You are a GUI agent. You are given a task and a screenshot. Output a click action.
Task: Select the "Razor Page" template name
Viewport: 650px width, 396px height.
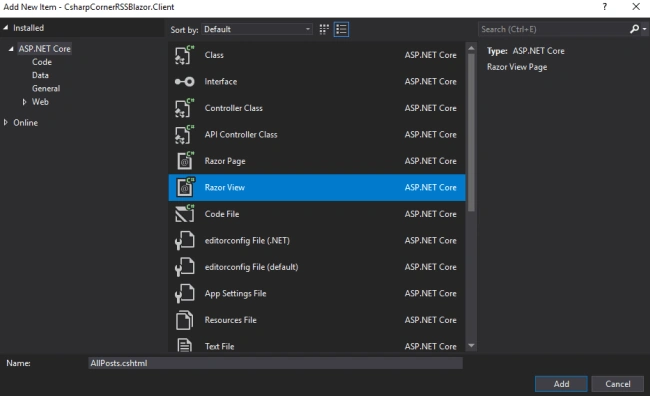pos(225,161)
